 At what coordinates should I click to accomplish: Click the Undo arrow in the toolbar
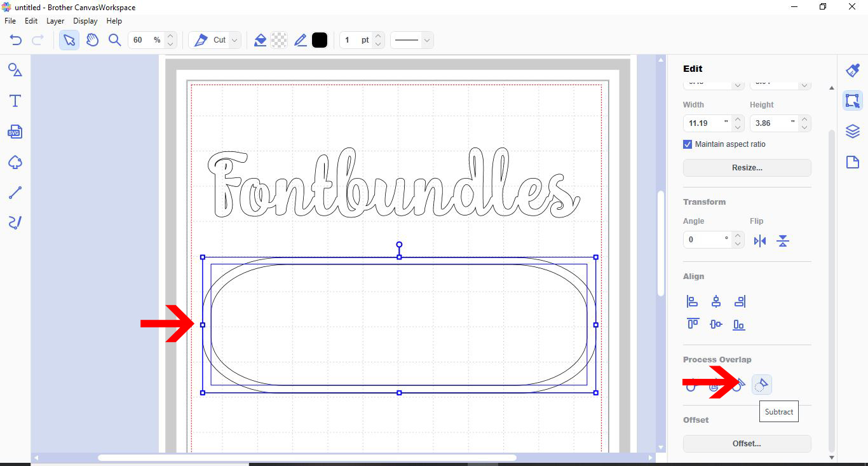(x=16, y=40)
